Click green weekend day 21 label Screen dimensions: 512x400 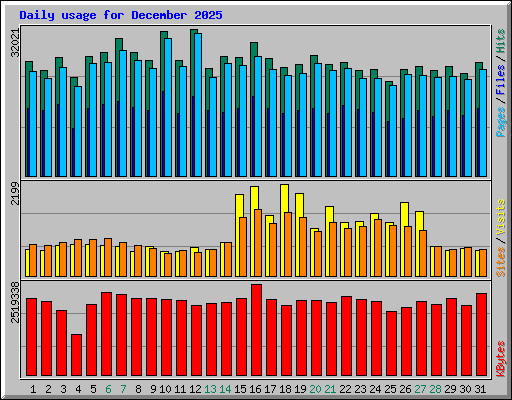[x=330, y=389]
